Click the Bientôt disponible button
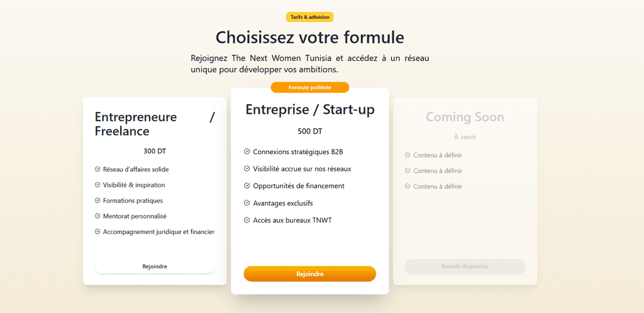The width and height of the screenshot is (644, 313). (465, 266)
